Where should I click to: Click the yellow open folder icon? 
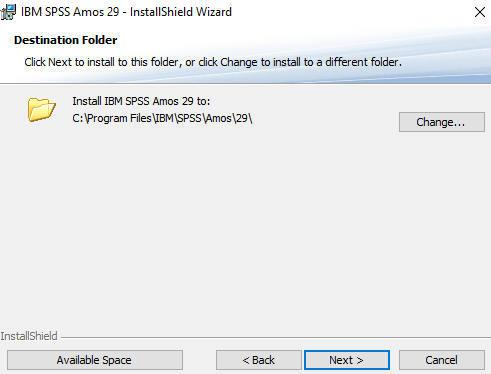41,110
